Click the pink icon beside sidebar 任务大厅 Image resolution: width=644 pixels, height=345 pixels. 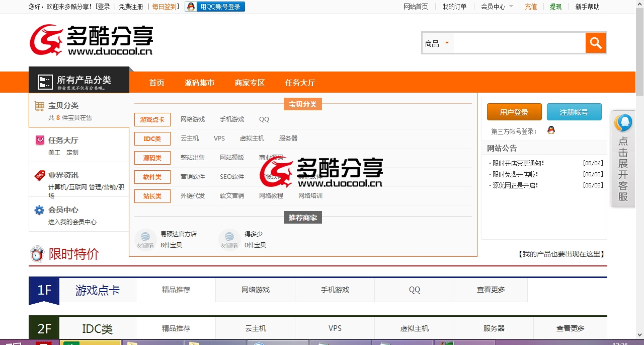[39, 140]
